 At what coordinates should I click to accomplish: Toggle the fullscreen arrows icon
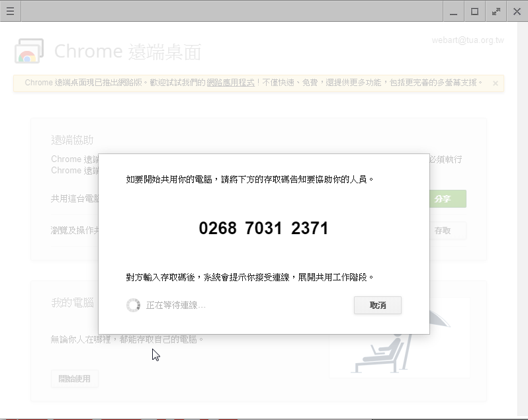(496, 11)
